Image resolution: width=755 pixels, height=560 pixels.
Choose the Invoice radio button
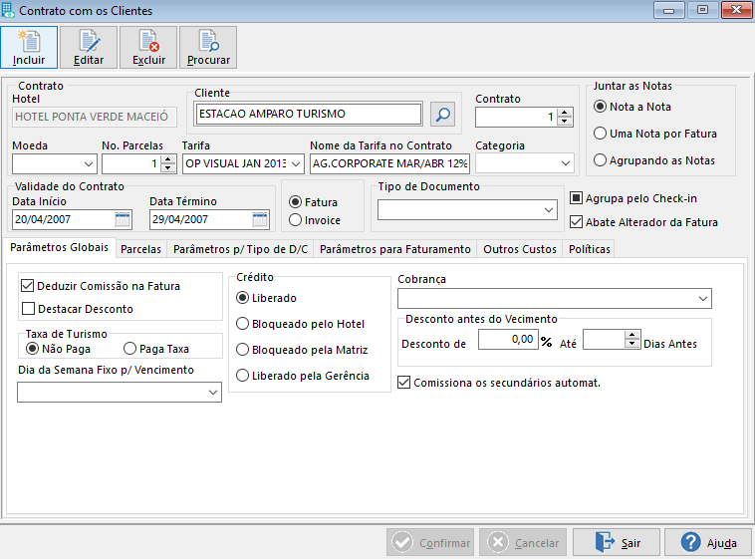pos(315,220)
